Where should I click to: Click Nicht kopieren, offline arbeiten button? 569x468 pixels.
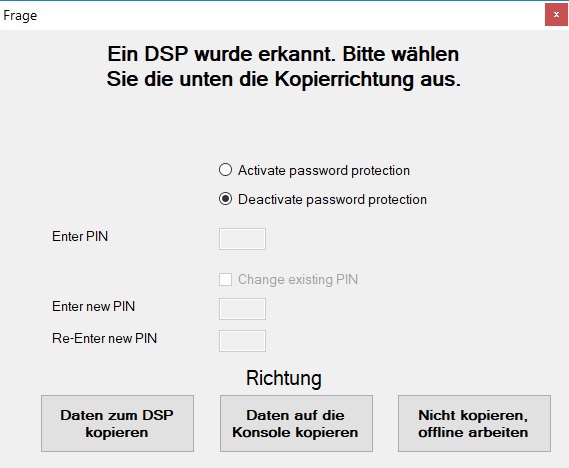click(x=474, y=423)
